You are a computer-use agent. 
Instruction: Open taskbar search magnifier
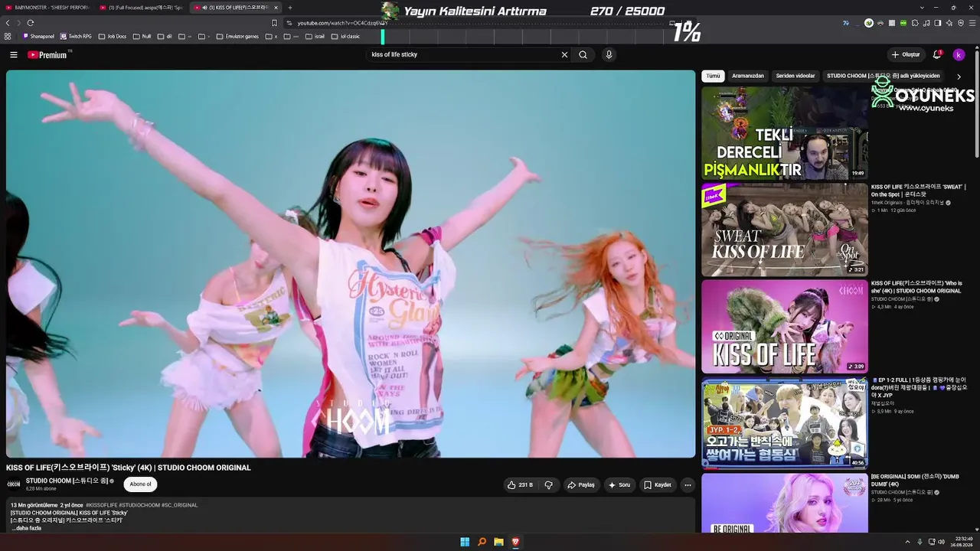tap(482, 542)
